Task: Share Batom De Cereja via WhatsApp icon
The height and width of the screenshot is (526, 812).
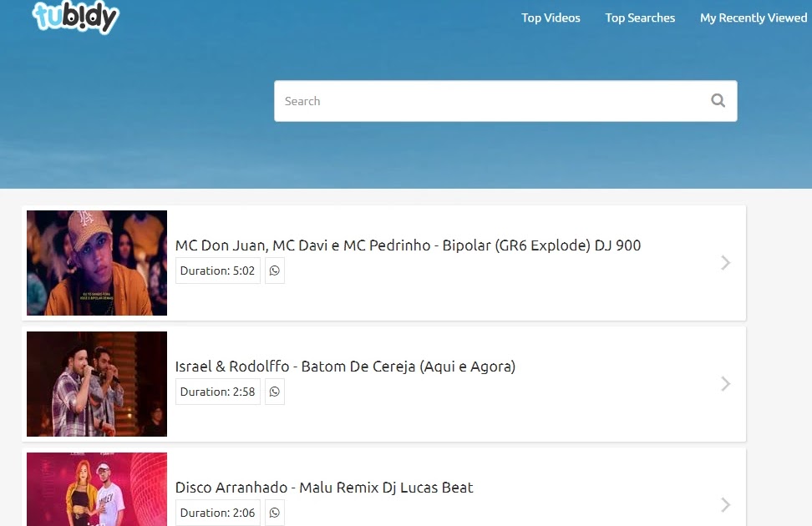Action: [275, 392]
